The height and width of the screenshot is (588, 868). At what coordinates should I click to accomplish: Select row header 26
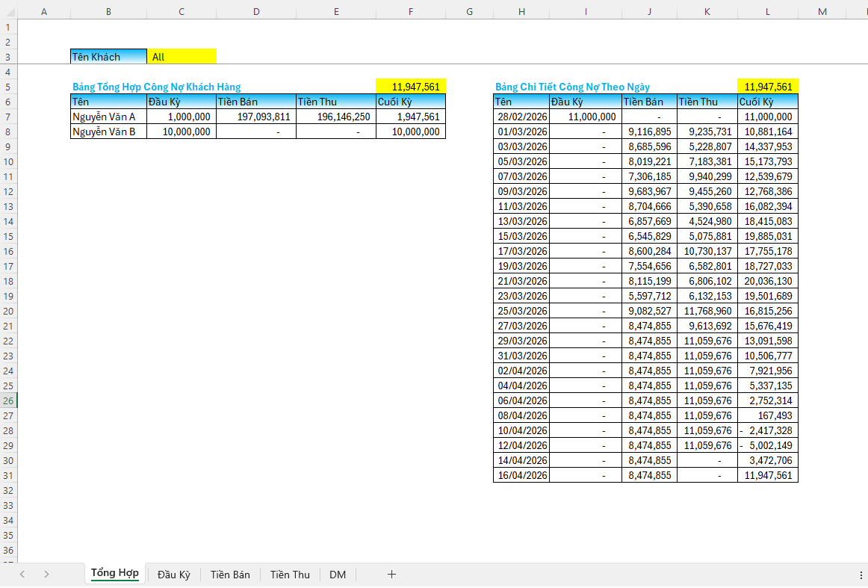click(x=8, y=400)
